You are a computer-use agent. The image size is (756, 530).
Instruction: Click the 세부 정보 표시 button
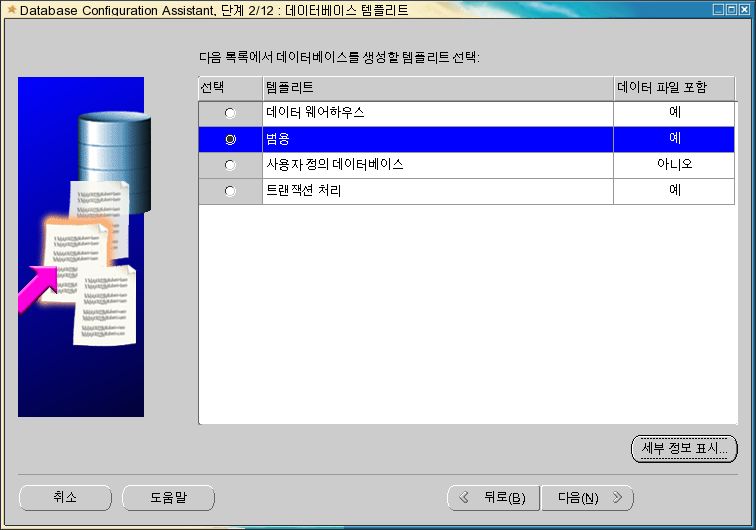click(x=684, y=448)
